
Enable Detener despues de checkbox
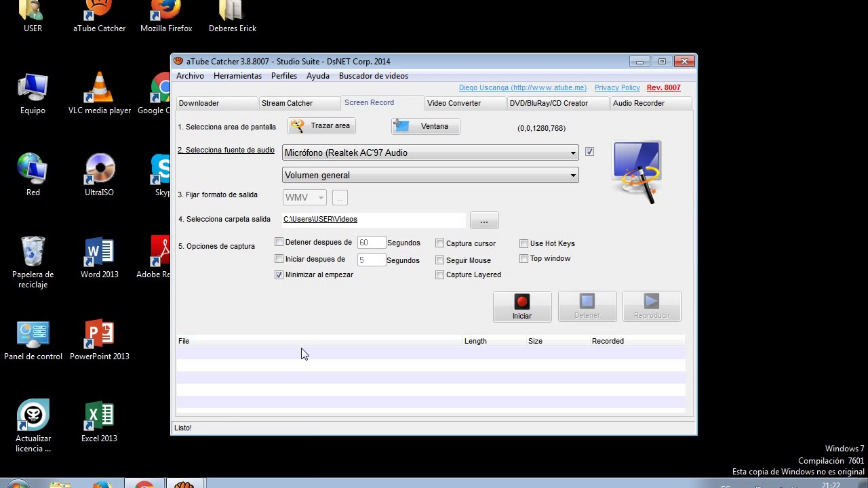click(279, 242)
